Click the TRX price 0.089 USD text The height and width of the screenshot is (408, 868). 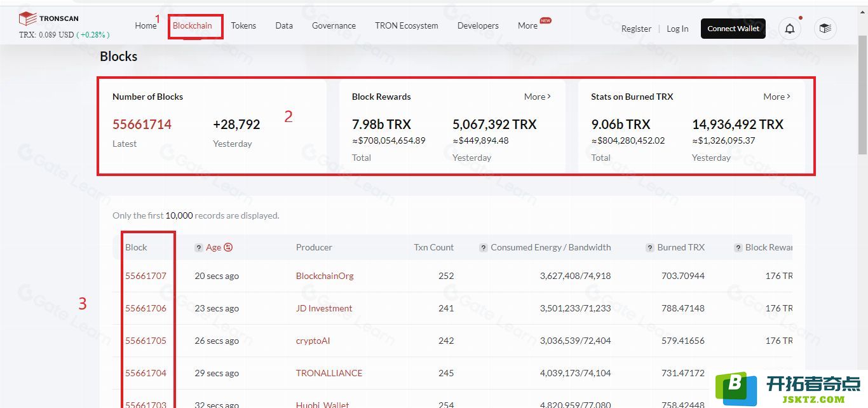46,35
